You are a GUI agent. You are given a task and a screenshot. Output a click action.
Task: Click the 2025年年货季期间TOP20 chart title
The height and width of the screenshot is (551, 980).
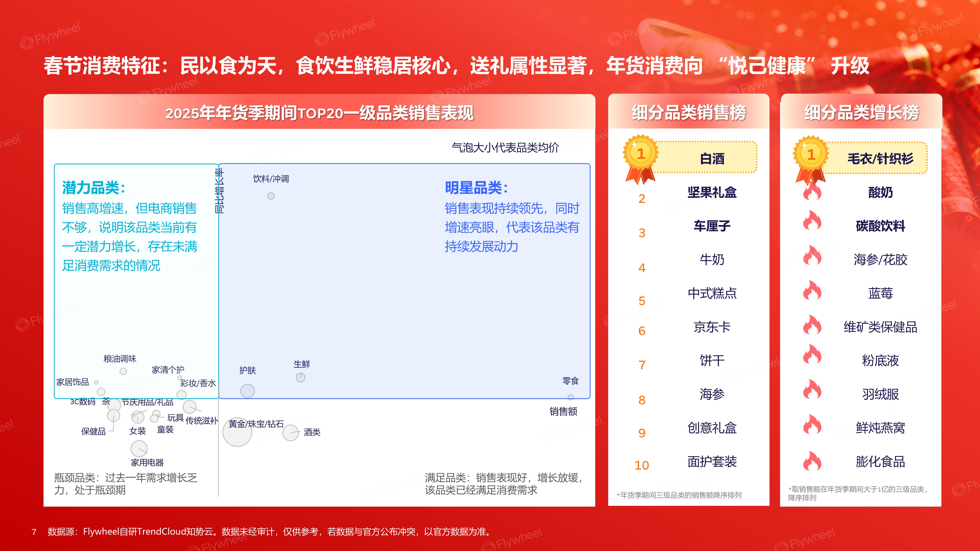click(x=319, y=113)
